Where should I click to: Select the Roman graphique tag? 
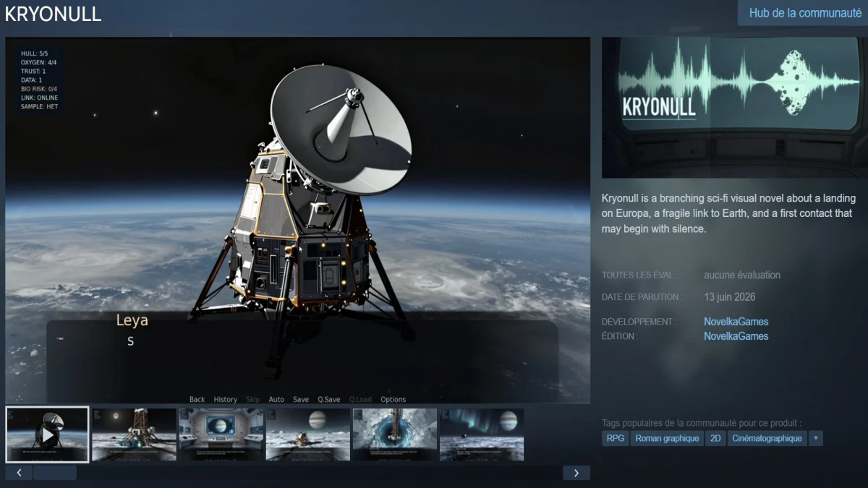pyautogui.click(x=667, y=438)
